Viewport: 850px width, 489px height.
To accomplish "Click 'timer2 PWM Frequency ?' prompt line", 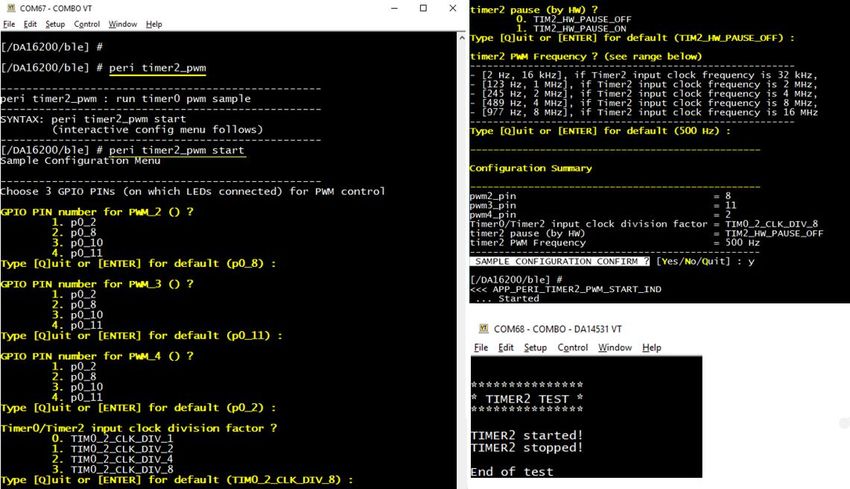I will pos(586,56).
